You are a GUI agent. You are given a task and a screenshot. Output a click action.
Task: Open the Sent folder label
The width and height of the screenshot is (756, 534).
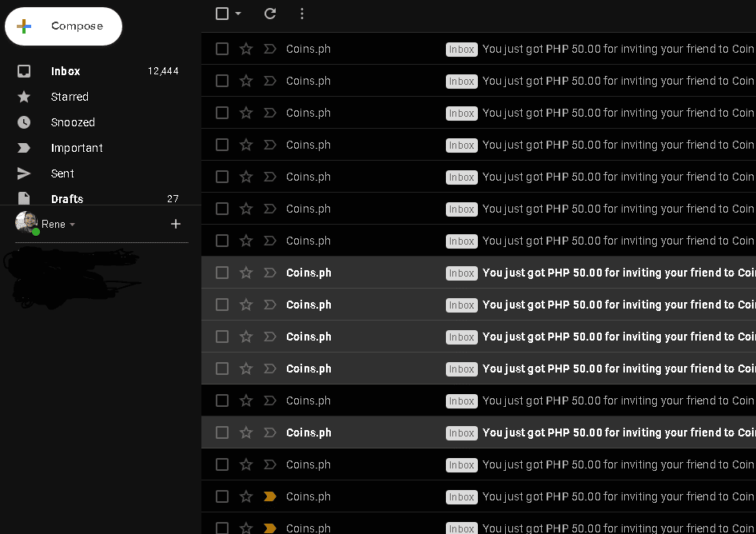pyautogui.click(x=62, y=173)
